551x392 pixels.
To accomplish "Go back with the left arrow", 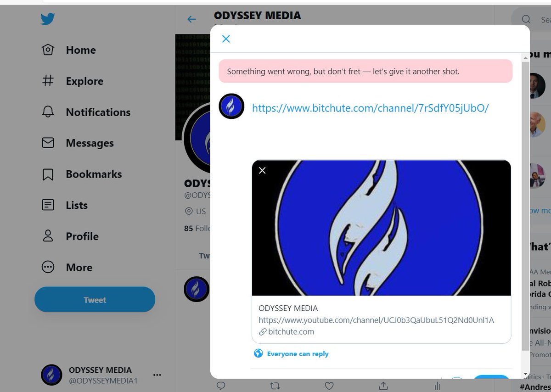I will (x=191, y=19).
